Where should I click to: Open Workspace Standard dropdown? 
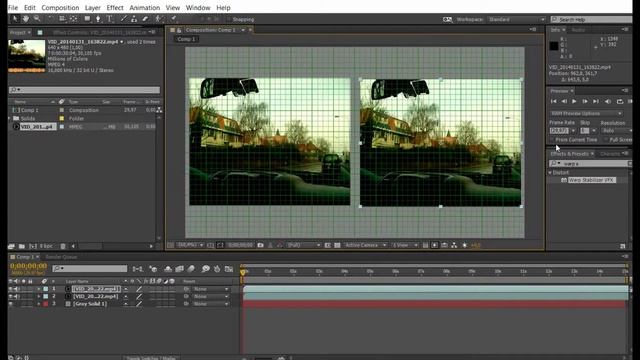(x=516, y=19)
